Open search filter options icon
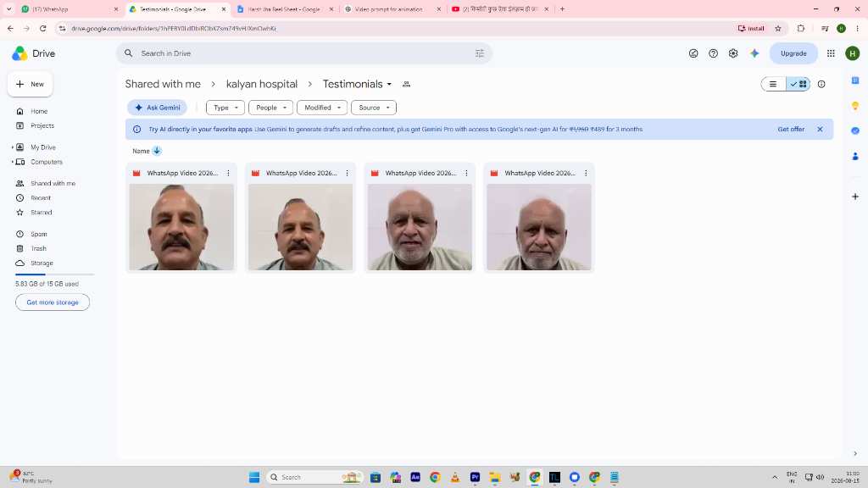Viewport: 868px width, 488px height. [480, 53]
